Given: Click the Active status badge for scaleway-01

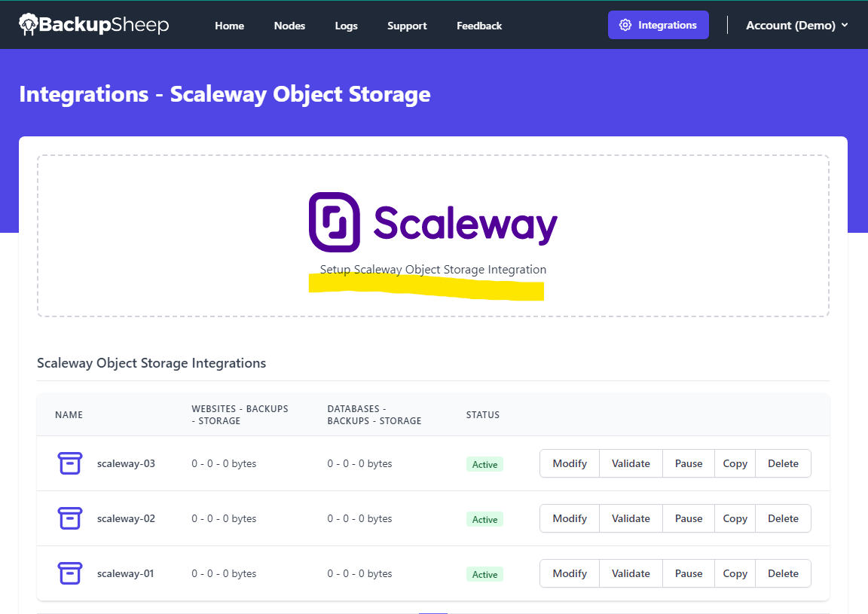Looking at the screenshot, I should [x=484, y=575].
